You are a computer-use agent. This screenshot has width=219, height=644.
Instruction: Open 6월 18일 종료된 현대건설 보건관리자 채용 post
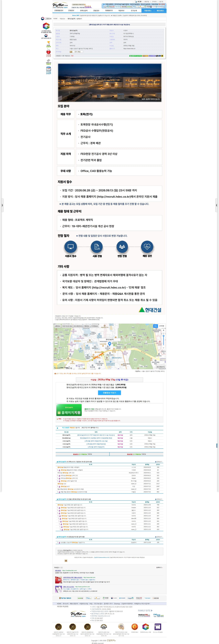(70, 489)
